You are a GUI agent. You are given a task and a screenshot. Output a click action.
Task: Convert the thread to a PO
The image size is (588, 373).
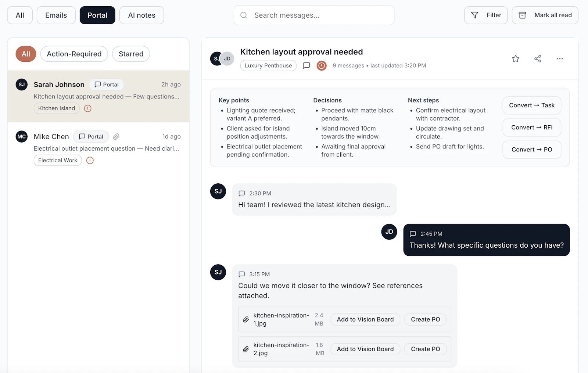point(532,150)
